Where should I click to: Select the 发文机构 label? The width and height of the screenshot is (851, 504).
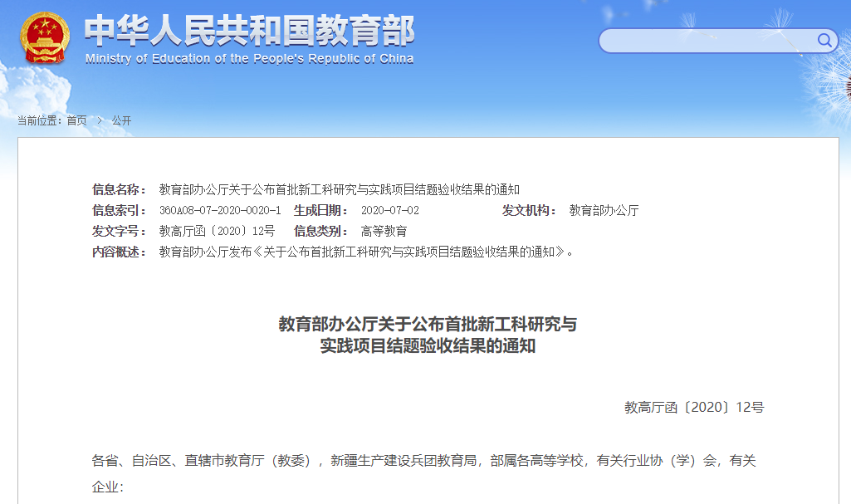tap(529, 210)
